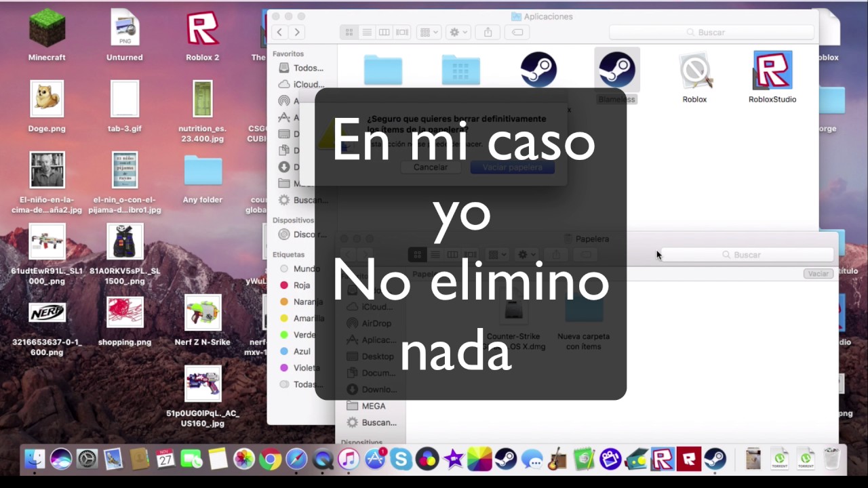Screen dimensions: 868x488
Task: Open Notes from the dock
Action: coord(218,460)
